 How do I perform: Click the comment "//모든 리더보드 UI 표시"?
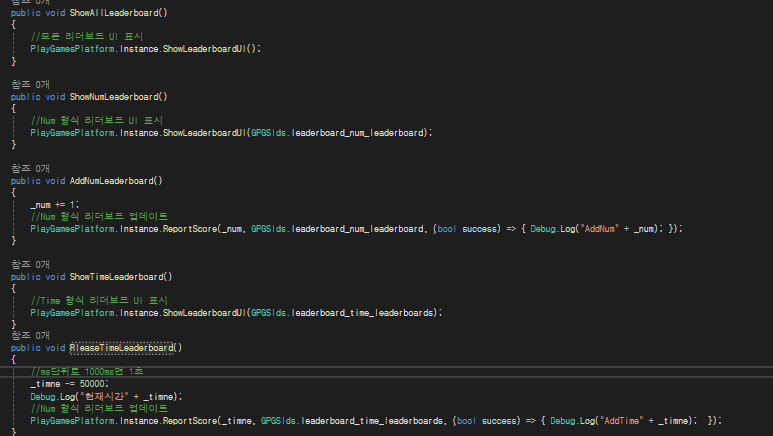click(86, 36)
